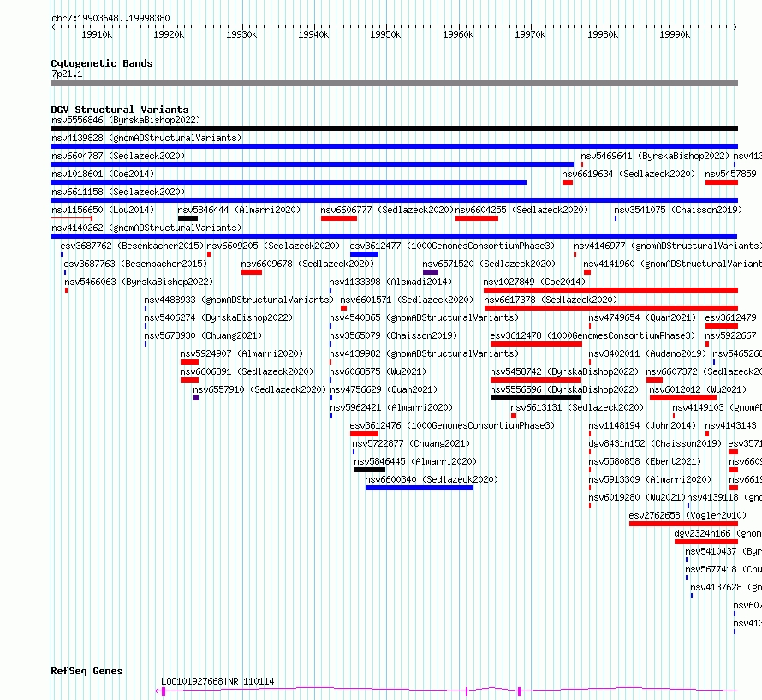762x700 pixels.
Task: Select purple bar under nsv6571520
Action: tap(431, 272)
